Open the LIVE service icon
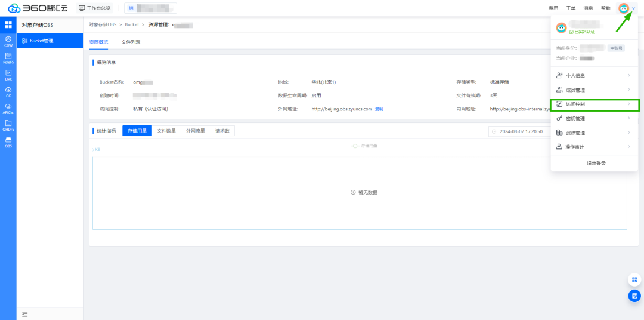This screenshot has width=644, height=320. click(8, 75)
